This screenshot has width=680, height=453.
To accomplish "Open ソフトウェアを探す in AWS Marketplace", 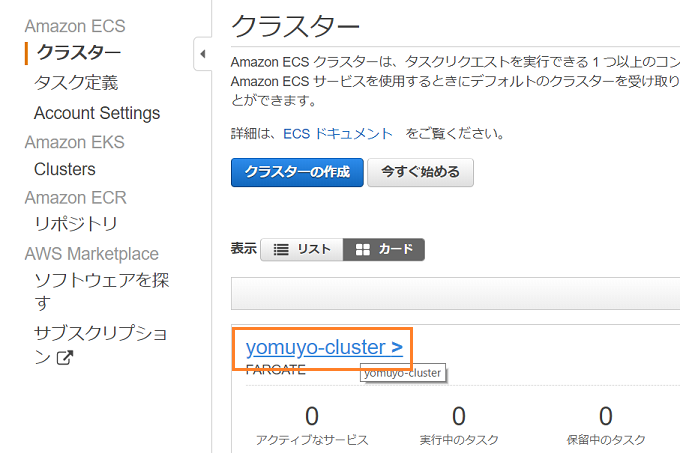I will [x=101, y=291].
